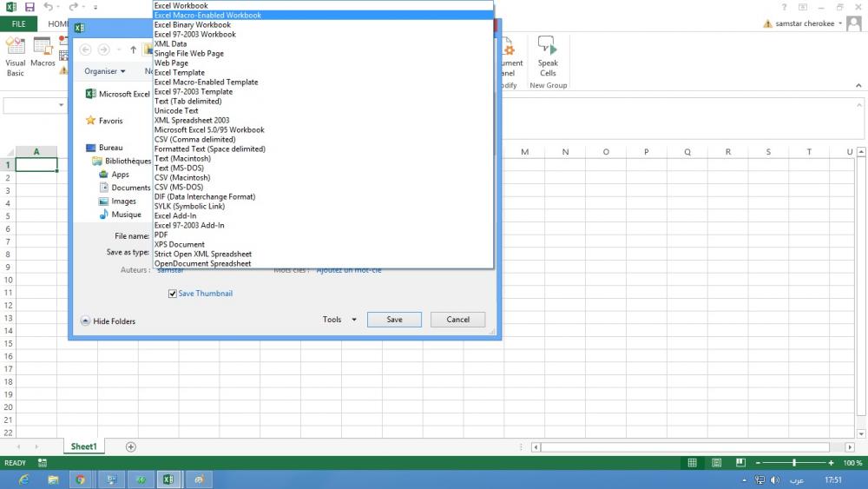Click the Ajoutez un mot-clé link
Image resolution: width=868 pixels, height=489 pixels.
(349, 271)
